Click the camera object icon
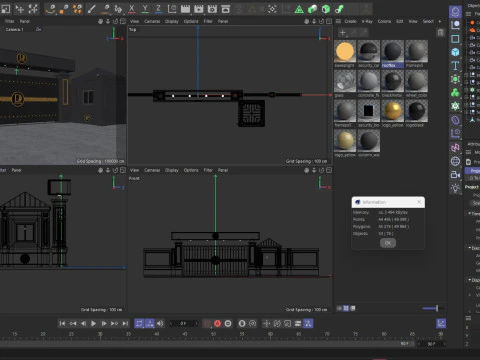This screenshot has width=480, height=360. click(455, 175)
